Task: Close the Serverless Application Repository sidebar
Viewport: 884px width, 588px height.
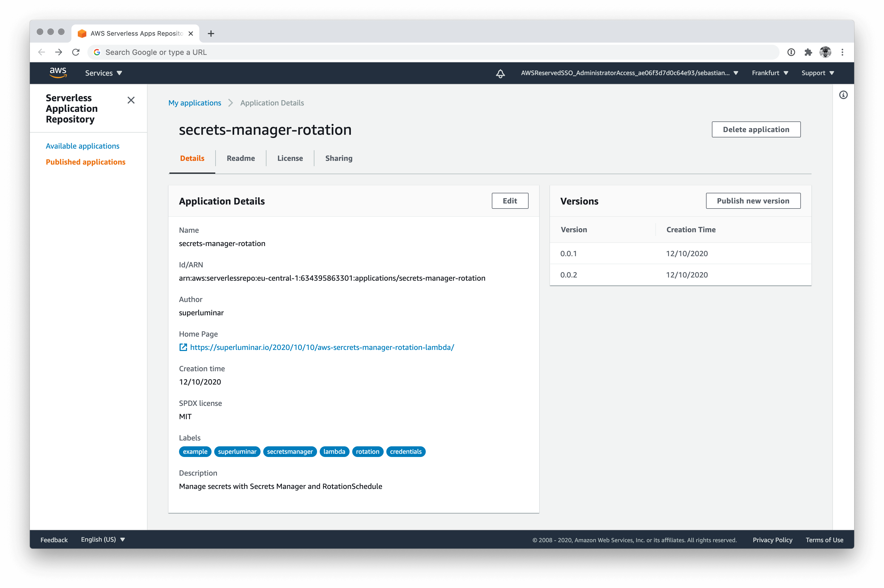Action: 131,100
